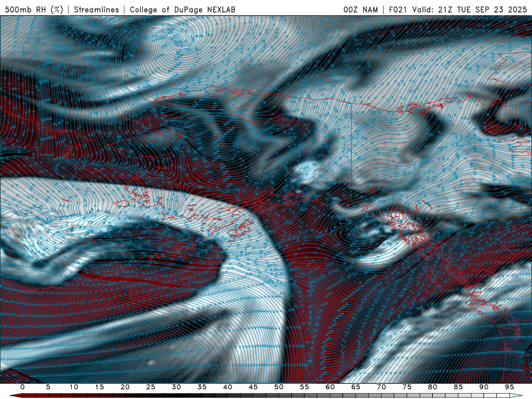Click the '35' value on the color scale

pos(202,387)
